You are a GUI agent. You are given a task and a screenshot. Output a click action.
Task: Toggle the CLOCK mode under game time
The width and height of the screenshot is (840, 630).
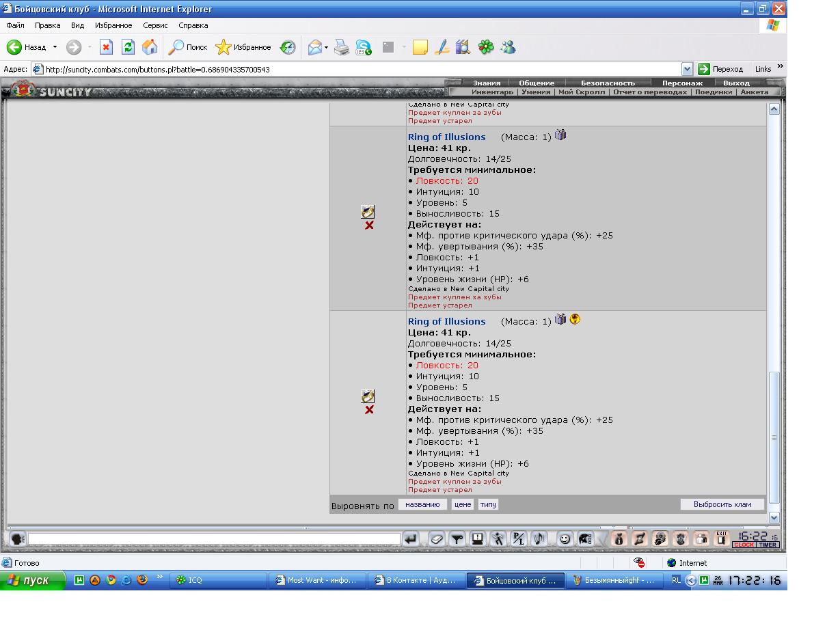(744, 545)
